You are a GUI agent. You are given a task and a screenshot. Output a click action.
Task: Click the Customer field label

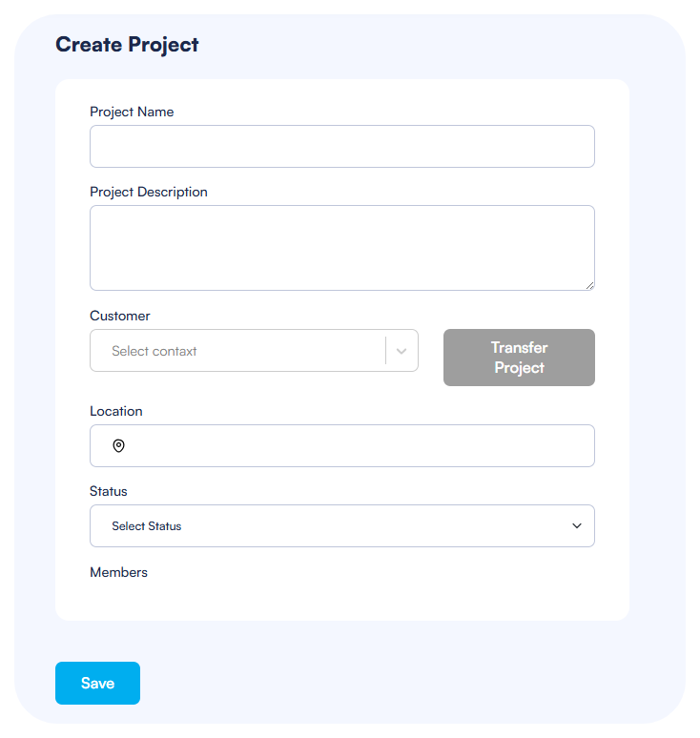click(x=120, y=316)
